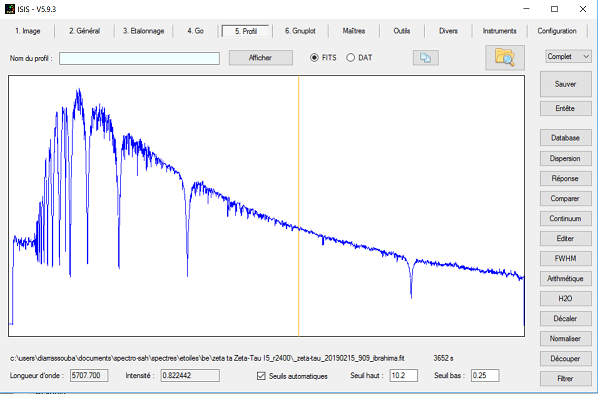Click the ISIS application icon in title bar

[x=10, y=9]
